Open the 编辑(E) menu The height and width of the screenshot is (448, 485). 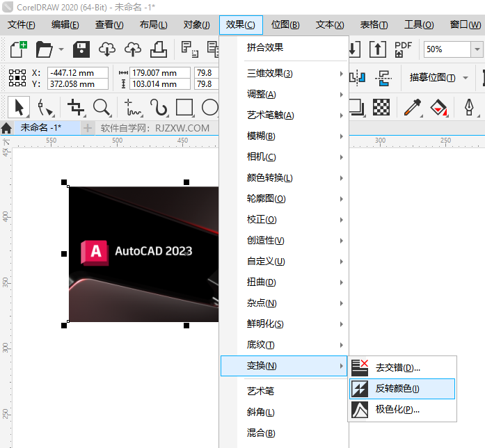pos(65,25)
